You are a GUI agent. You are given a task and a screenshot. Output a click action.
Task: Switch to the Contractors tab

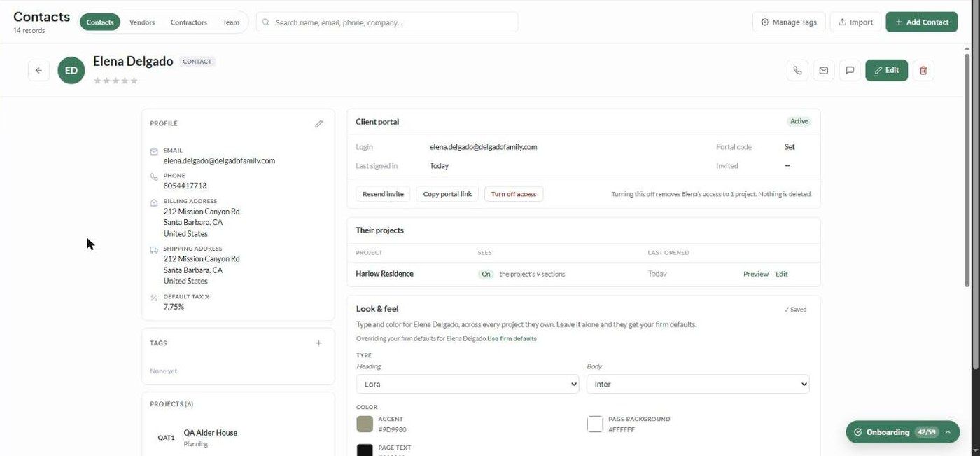tap(189, 22)
